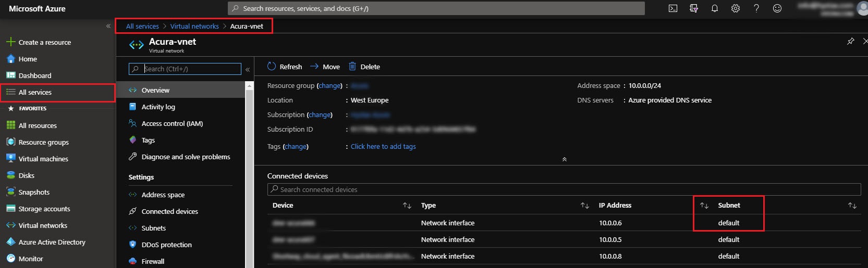The width and height of the screenshot is (868, 268).
Task: Open Monitor in the sidebar
Action: [x=31, y=259]
